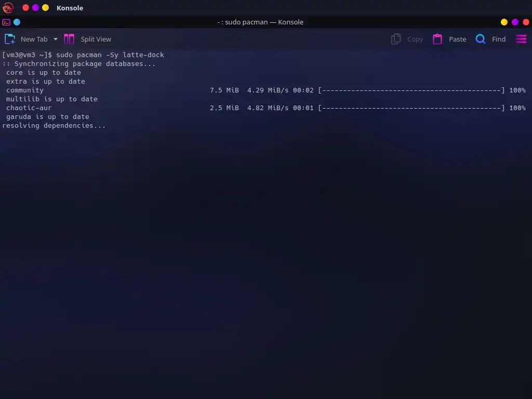532x399 pixels.
Task: Close window with red titlebar button
Action: coord(526,22)
